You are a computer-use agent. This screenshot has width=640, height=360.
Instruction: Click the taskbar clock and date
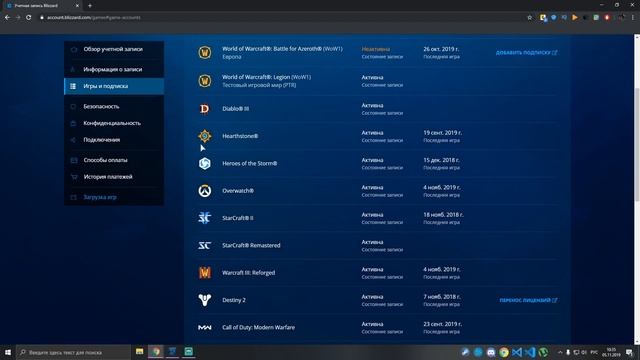click(x=611, y=352)
